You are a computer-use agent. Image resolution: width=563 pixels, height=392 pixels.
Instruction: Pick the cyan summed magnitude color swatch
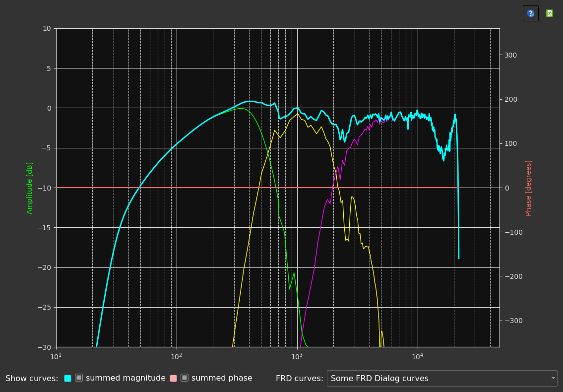tap(67, 378)
